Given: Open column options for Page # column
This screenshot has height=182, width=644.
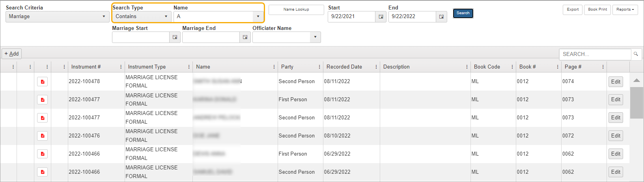Looking at the screenshot, I should pyautogui.click(x=603, y=67).
